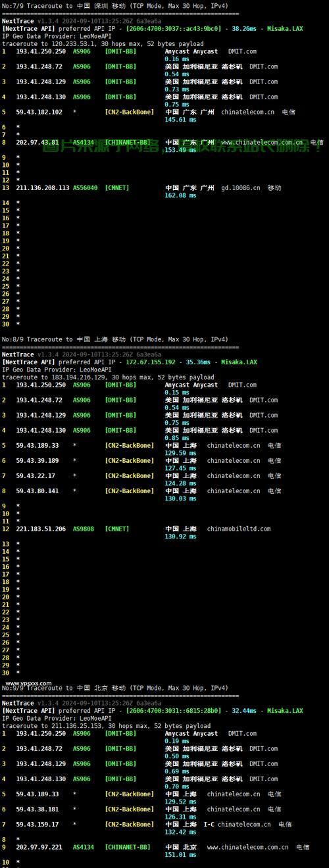Image resolution: width=329 pixels, height=868 pixels.
Task: Click hop IP '202.97.43.81'
Action: (x=38, y=142)
